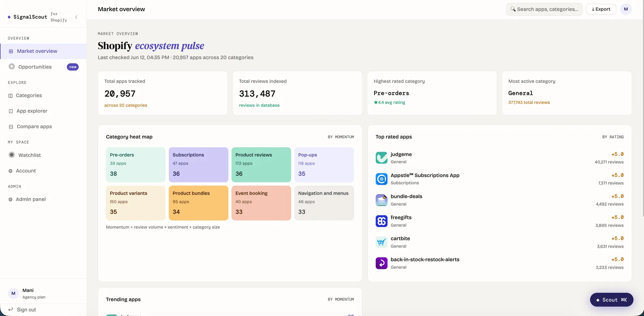The height and width of the screenshot is (316, 644).
Task: Click the Account gear icon
Action: click(10, 171)
